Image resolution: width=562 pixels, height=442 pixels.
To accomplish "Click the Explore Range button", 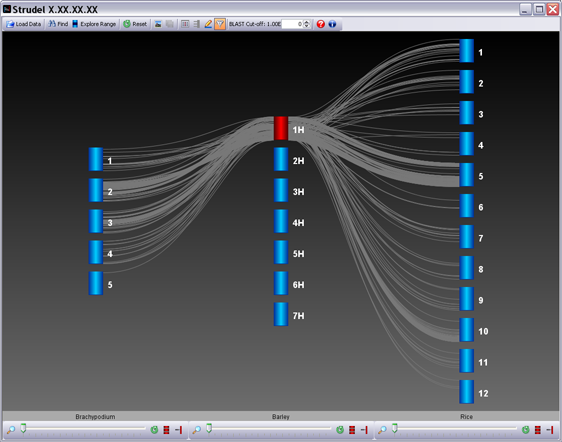I will (x=94, y=24).
